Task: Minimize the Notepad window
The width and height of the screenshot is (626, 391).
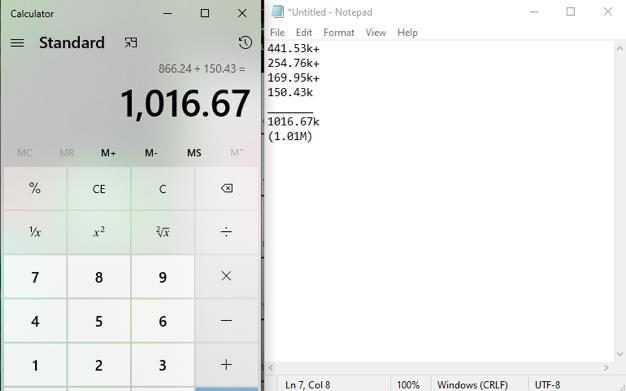Action: (x=534, y=12)
